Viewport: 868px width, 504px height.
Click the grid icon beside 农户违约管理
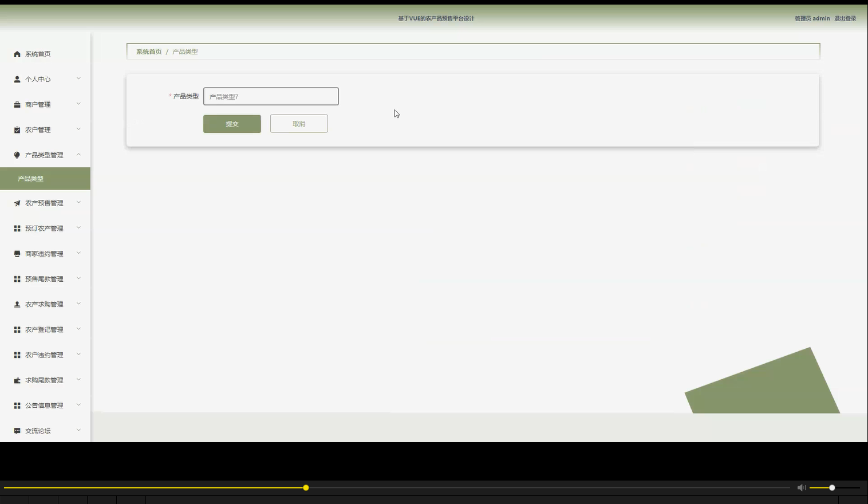pyautogui.click(x=17, y=355)
